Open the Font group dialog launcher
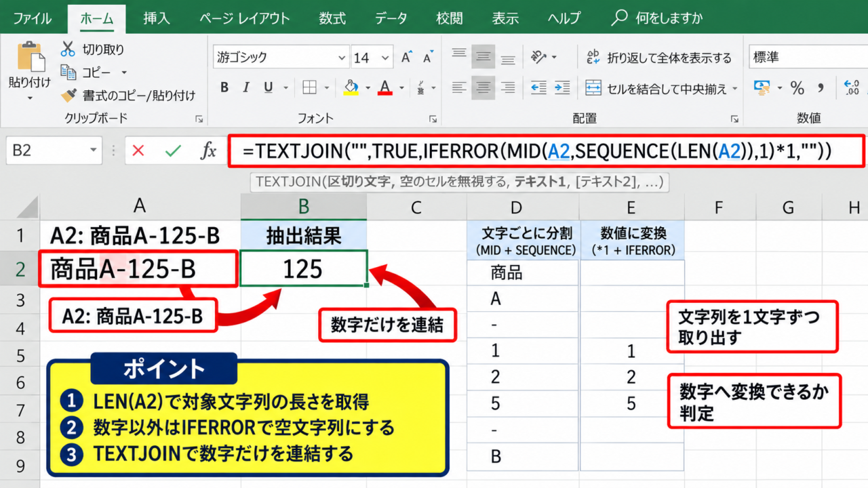This screenshot has width=868, height=488. click(x=433, y=119)
